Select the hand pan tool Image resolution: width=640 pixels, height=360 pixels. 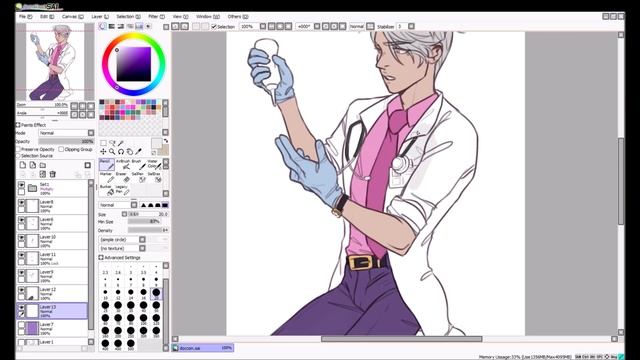coord(130,151)
